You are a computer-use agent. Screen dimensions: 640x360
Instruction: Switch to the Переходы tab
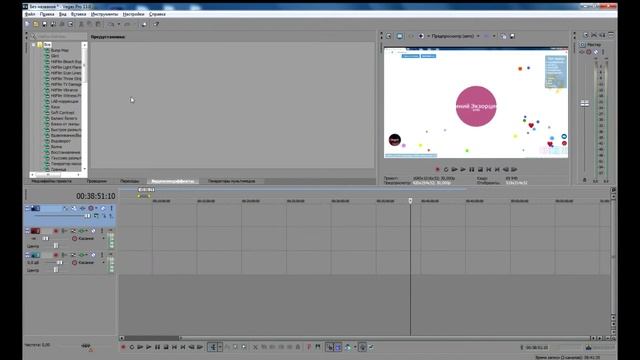pyautogui.click(x=129, y=181)
